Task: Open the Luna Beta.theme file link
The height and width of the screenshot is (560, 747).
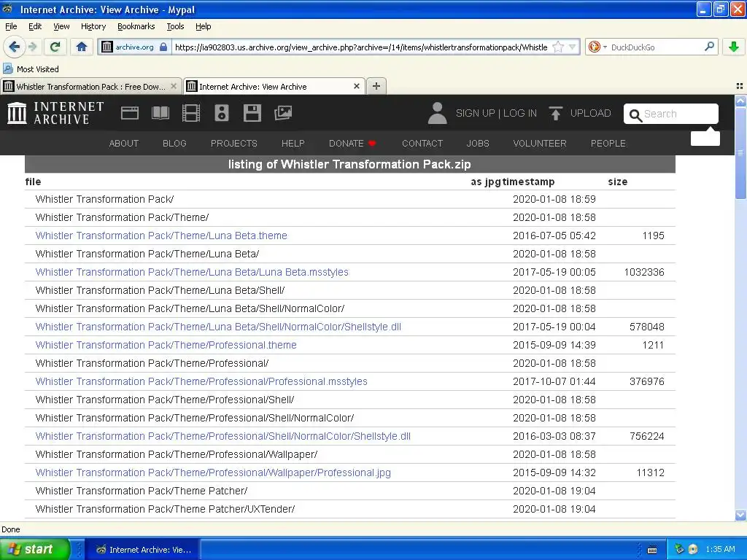Action: coord(161,236)
